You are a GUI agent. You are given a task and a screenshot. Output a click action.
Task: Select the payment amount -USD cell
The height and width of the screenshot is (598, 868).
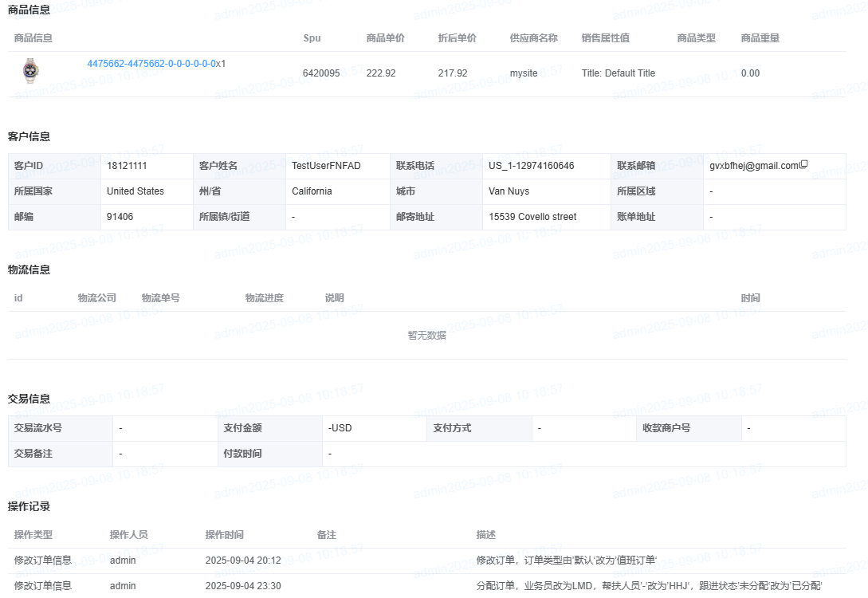tap(340, 428)
